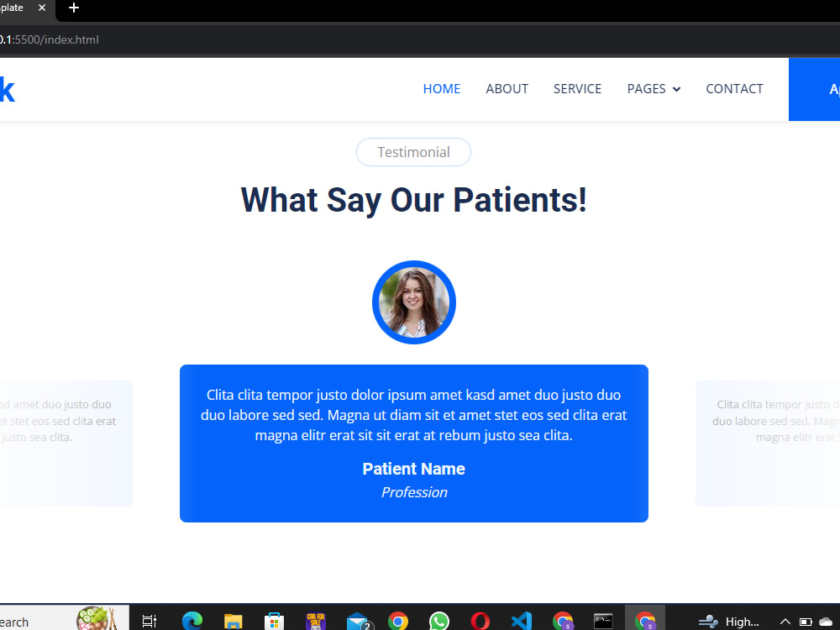Click the food-themed search highlight icon
Screen dimensions: 840x630
click(97, 619)
